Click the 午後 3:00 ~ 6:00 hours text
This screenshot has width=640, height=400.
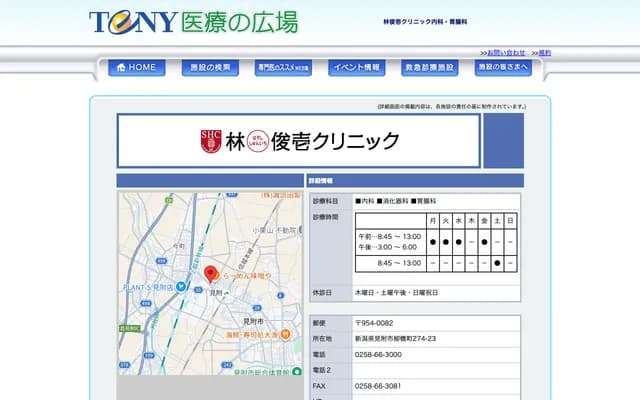[388, 247]
